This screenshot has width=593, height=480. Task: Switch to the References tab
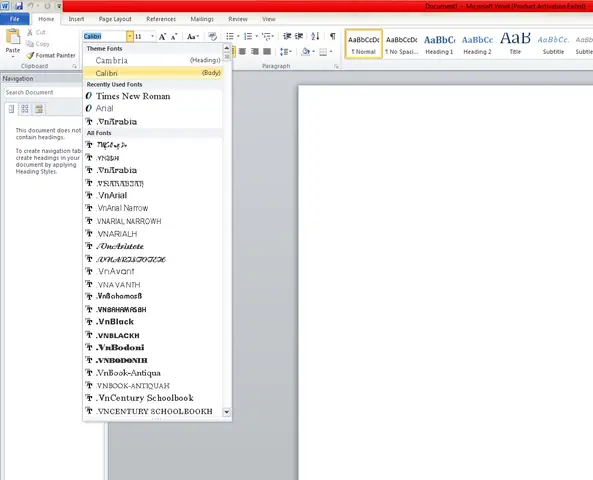click(x=161, y=19)
